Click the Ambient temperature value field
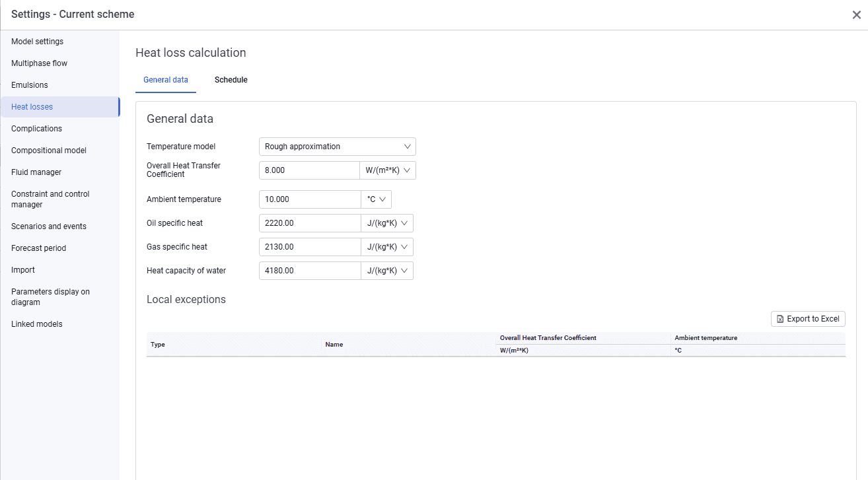 pos(309,199)
